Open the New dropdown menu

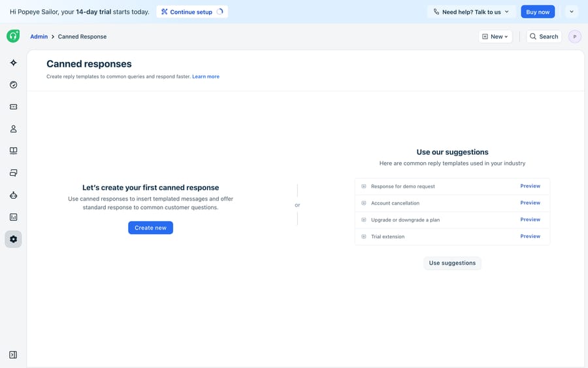[x=495, y=37]
